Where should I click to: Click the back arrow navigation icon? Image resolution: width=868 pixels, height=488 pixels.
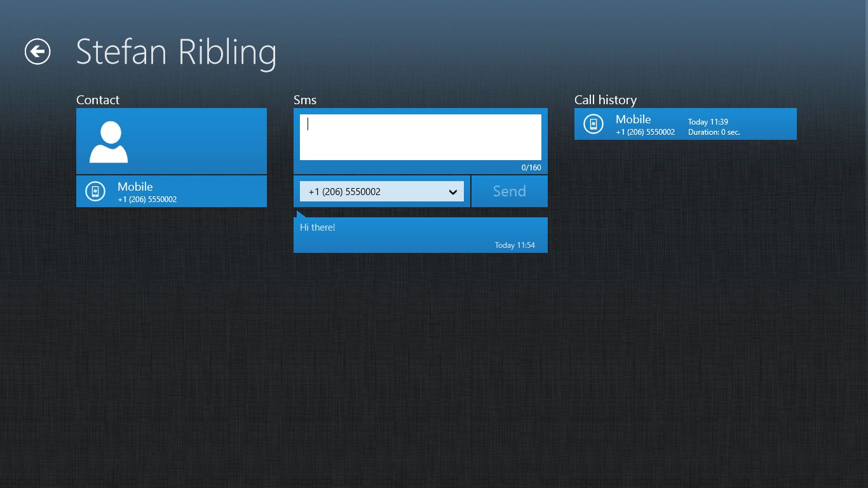click(x=37, y=52)
